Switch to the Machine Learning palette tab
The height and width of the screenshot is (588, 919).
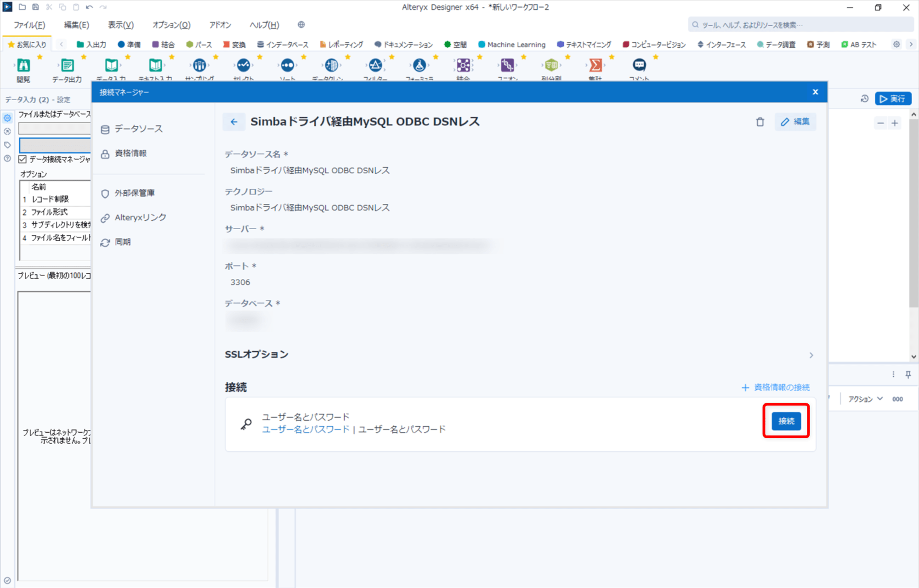pyautogui.click(x=512, y=45)
